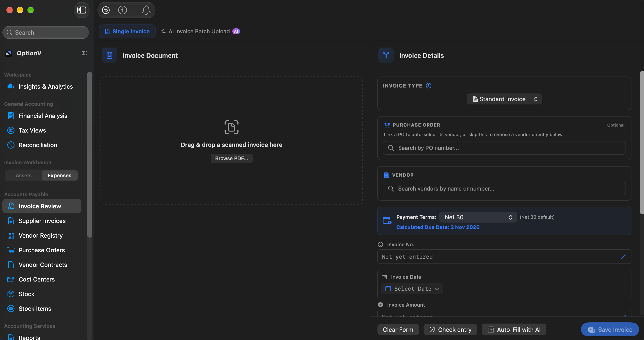Click the pencil edit icon for Invoice No.
The image size is (644, 340).
[623, 257]
